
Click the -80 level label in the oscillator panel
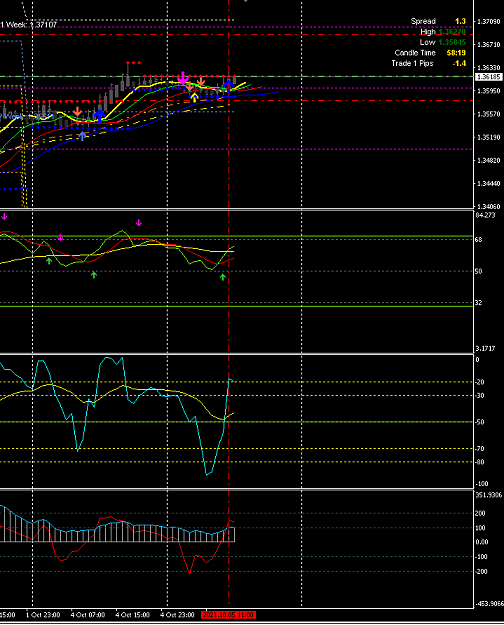tap(480, 462)
